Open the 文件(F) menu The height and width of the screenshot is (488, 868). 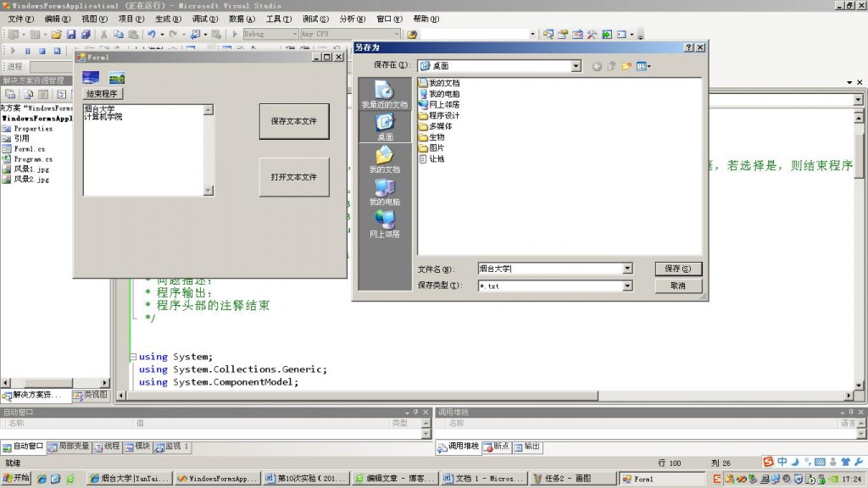tap(21, 19)
